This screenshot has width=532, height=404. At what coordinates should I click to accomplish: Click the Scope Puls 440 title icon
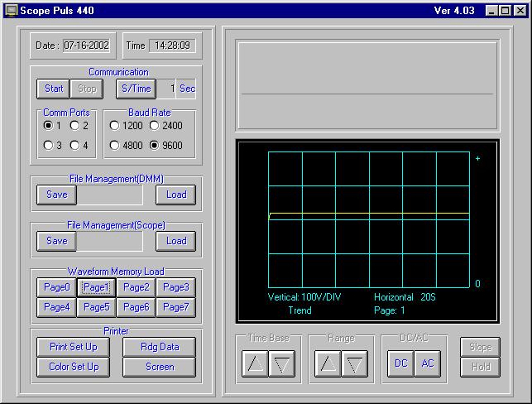pos(11,11)
